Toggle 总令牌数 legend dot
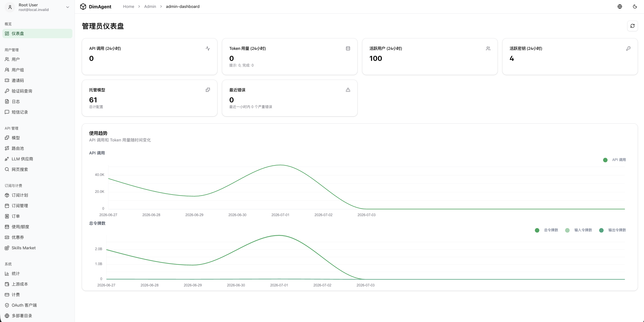 (537, 230)
